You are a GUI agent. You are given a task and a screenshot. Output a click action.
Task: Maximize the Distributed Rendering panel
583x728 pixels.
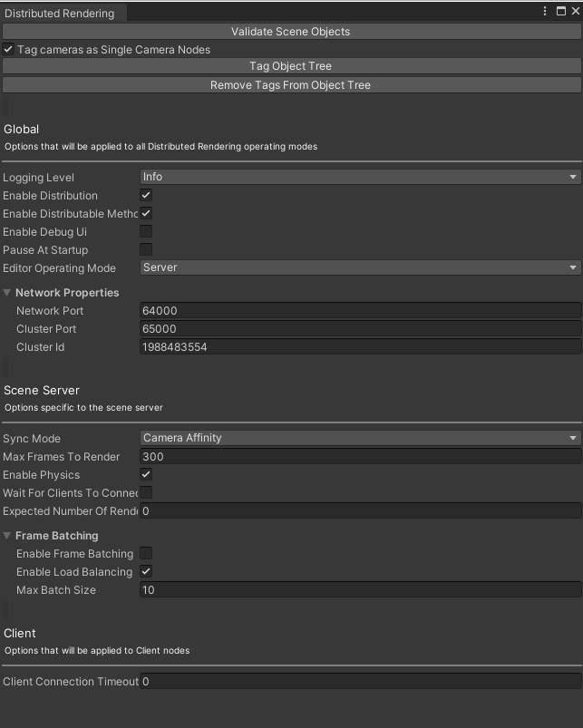pos(560,12)
